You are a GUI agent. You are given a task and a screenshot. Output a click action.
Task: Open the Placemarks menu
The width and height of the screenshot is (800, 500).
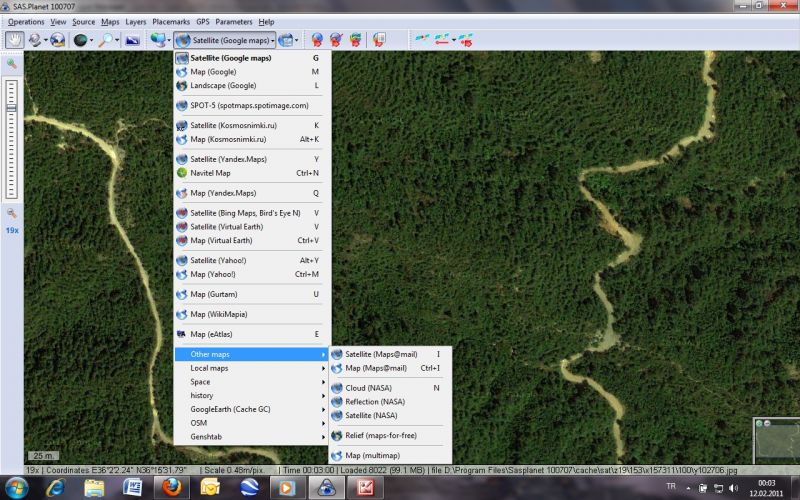tap(170, 21)
